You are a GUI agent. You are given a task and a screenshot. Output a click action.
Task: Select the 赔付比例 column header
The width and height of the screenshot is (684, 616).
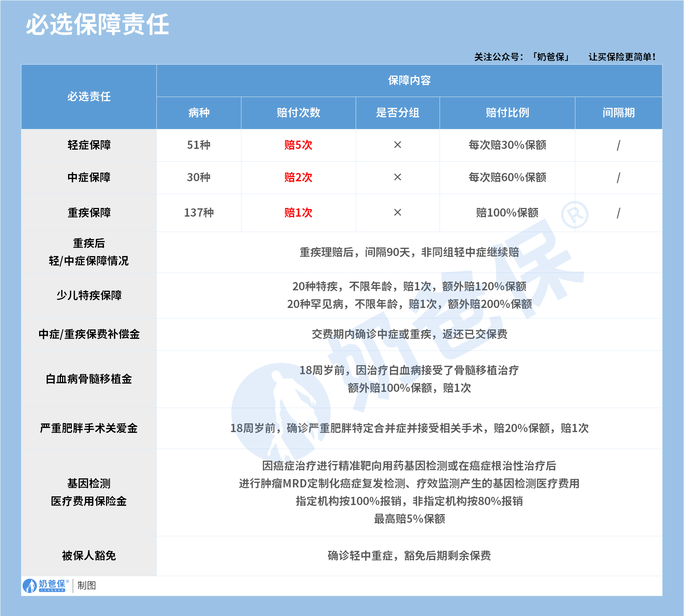pos(507,112)
